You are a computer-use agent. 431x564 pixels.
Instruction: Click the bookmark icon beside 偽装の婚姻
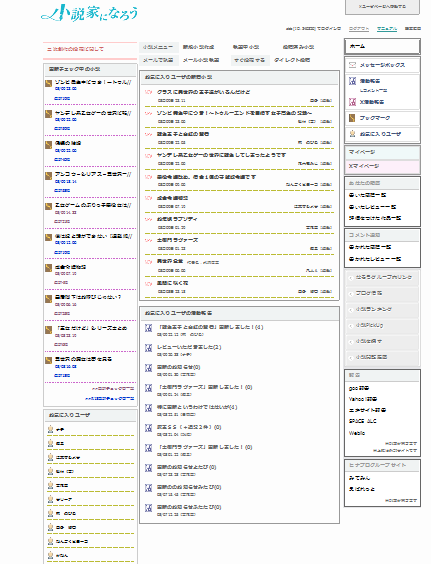49,145
